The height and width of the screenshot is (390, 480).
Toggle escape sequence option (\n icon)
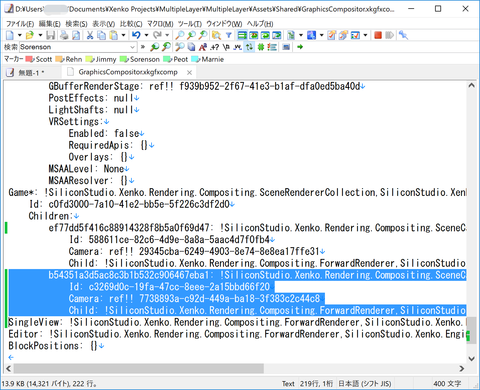pos(226,47)
